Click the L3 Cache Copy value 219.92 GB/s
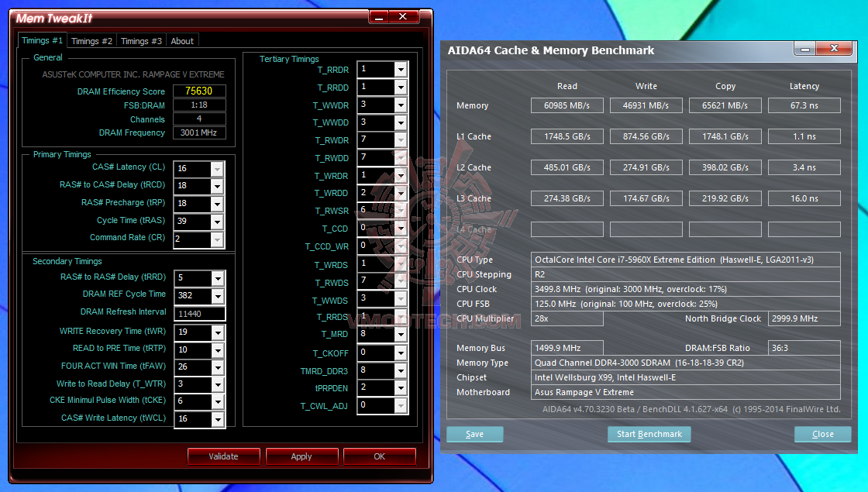Viewport: 868px width, 492px height. pos(725,198)
